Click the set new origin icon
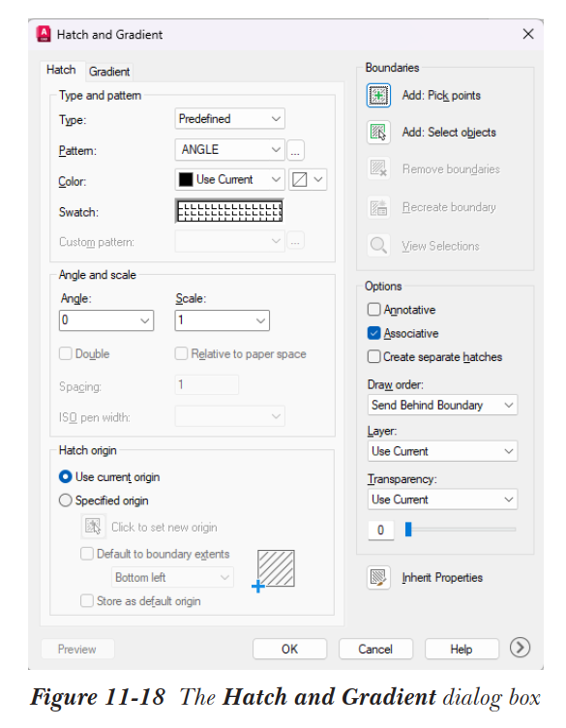The image size is (566, 728). (93, 527)
